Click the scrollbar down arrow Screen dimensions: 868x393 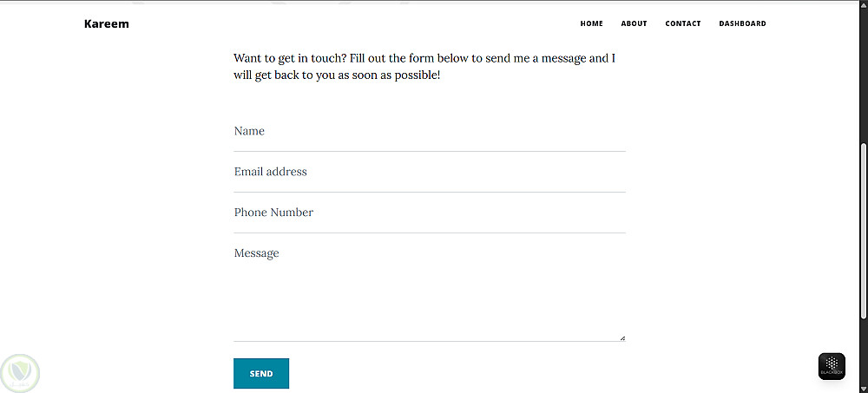tap(863, 388)
